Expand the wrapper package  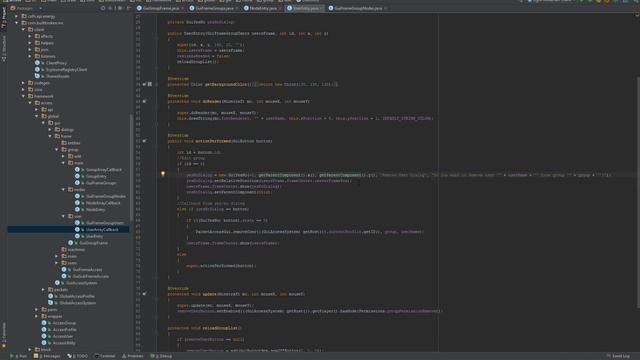point(36,316)
